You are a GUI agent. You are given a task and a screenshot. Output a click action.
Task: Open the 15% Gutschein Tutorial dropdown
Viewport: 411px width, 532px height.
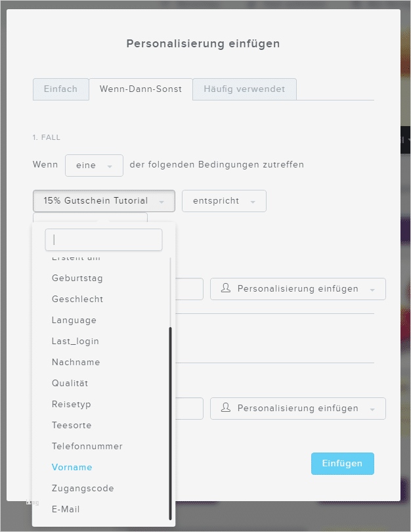point(104,201)
